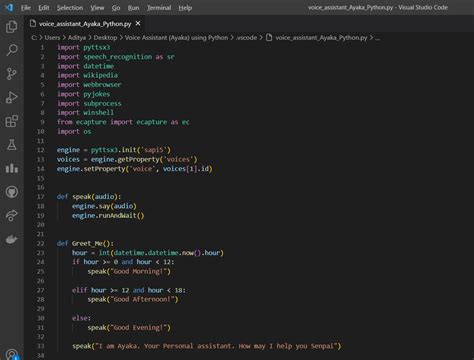The height and width of the screenshot is (360, 474).
Task: Open the Accounts icon at sidebar bottom
Action: click(12, 354)
